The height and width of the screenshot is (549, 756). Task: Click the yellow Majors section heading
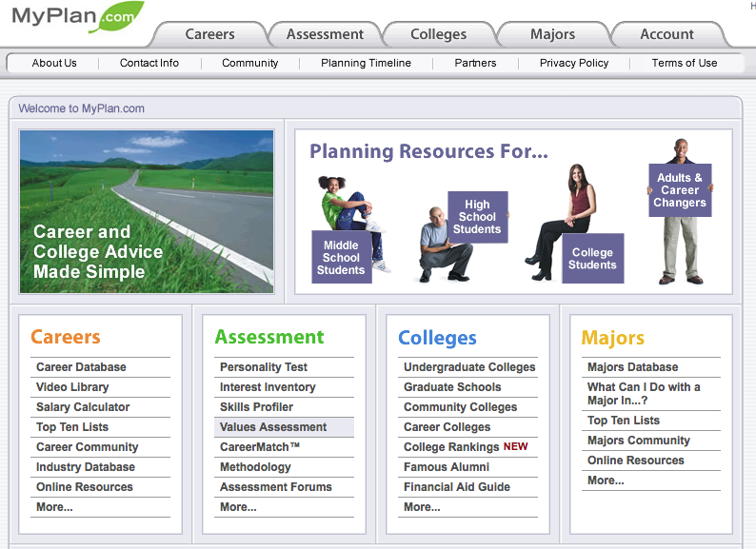click(613, 338)
